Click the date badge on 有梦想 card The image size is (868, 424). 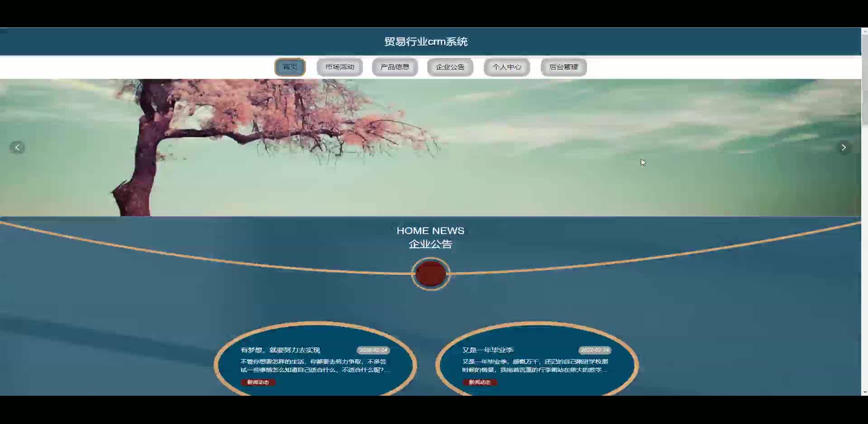click(x=373, y=350)
